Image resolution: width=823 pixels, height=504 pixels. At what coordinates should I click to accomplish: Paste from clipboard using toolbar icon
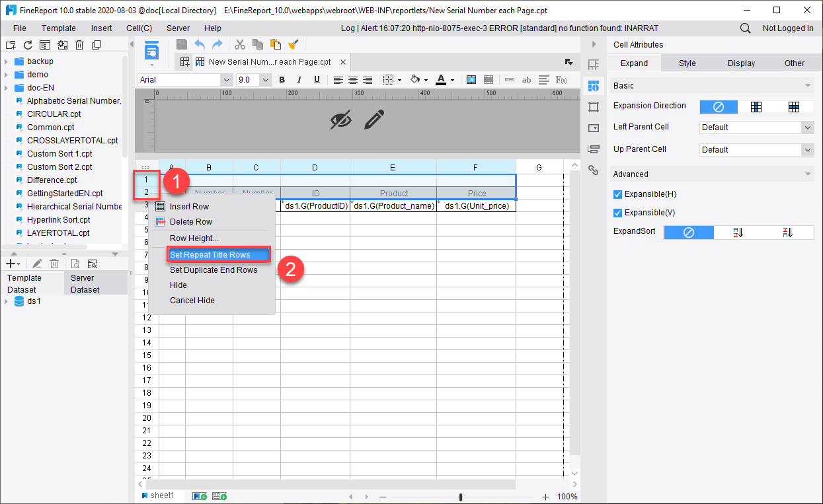coord(276,44)
